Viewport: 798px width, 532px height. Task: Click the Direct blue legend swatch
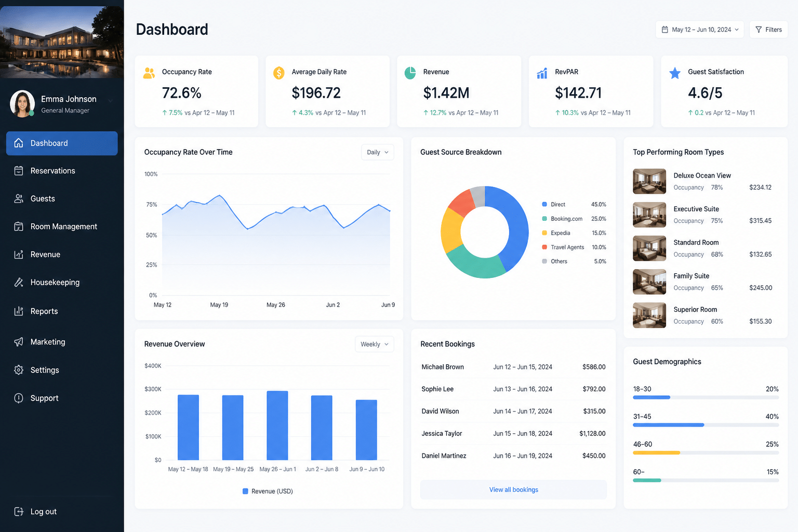[544, 205]
